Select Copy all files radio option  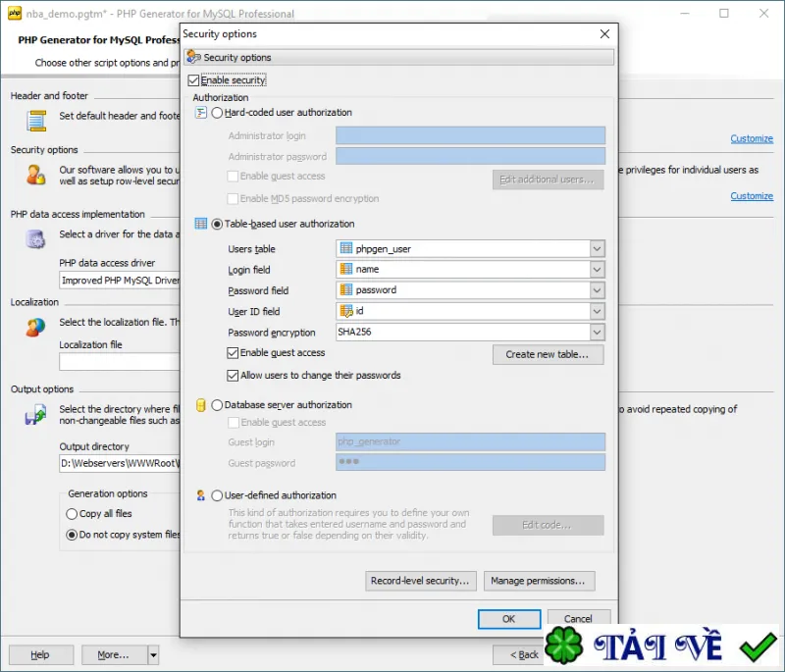[72, 514]
